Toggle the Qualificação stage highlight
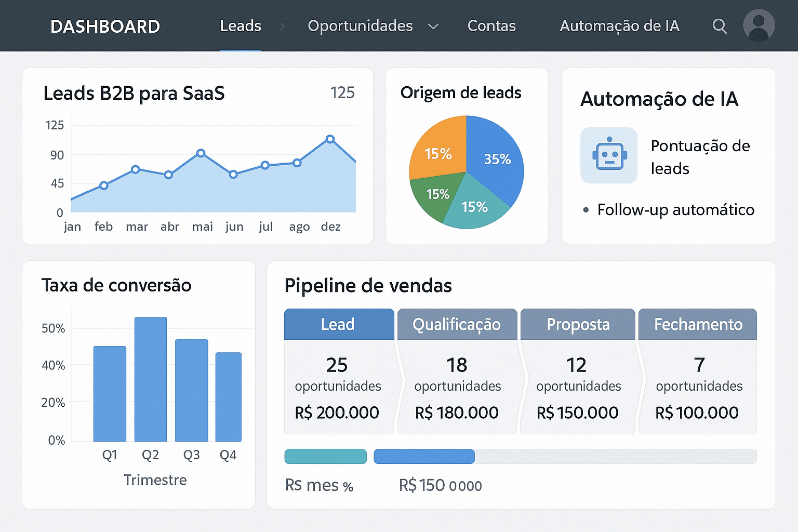Image resolution: width=798 pixels, height=532 pixels. pos(457,324)
